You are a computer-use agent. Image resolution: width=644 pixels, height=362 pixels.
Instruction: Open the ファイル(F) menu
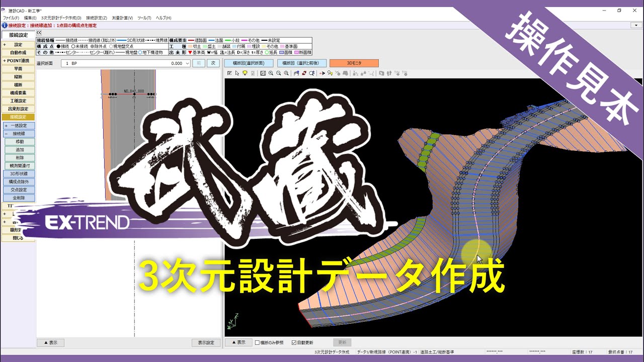click(x=11, y=18)
